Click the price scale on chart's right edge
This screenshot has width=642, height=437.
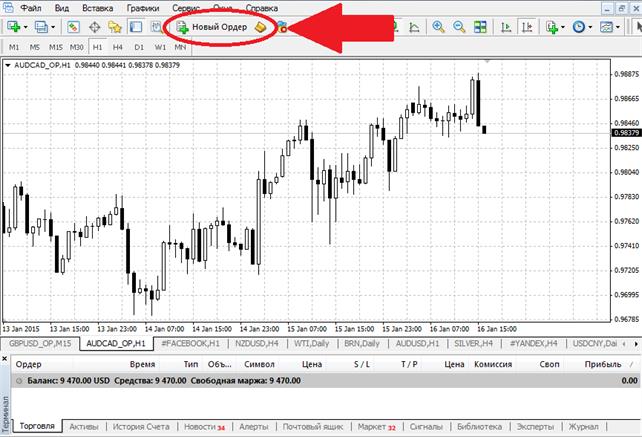pyautogui.click(x=625, y=200)
